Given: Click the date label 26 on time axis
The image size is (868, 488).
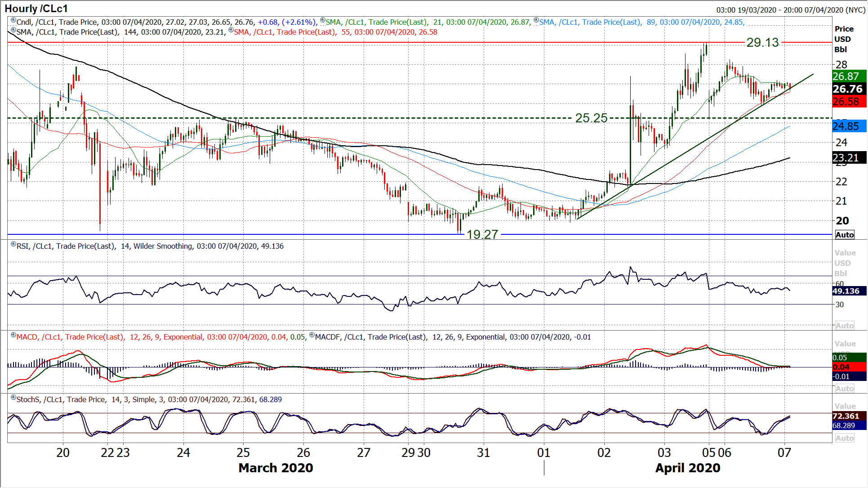Looking at the screenshot, I should coord(303,452).
